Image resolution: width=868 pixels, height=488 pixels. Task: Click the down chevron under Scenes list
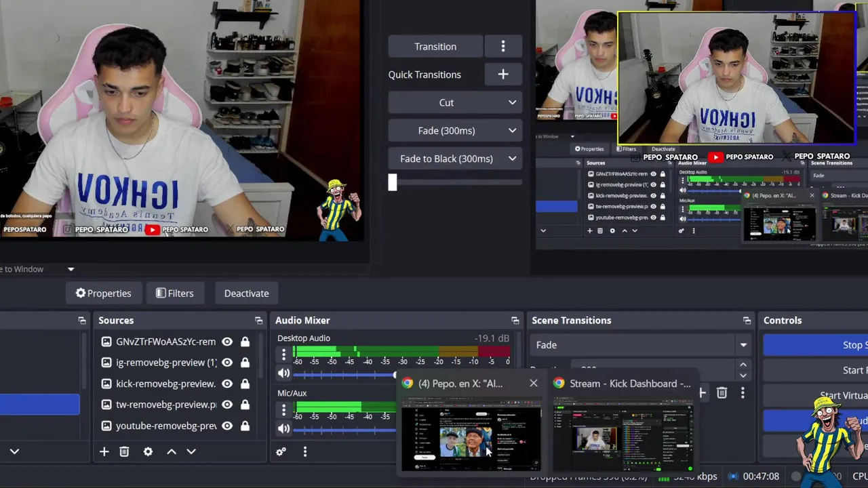pyautogui.click(x=14, y=451)
